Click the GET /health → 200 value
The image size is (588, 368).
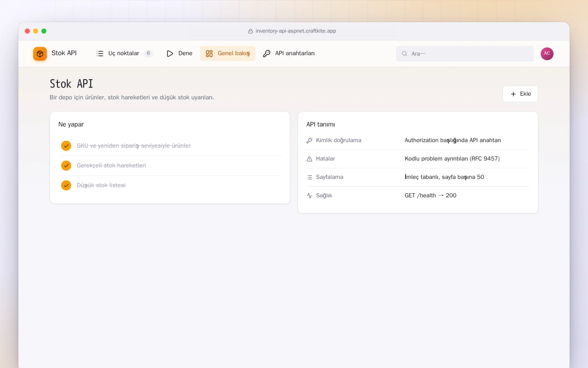430,195
